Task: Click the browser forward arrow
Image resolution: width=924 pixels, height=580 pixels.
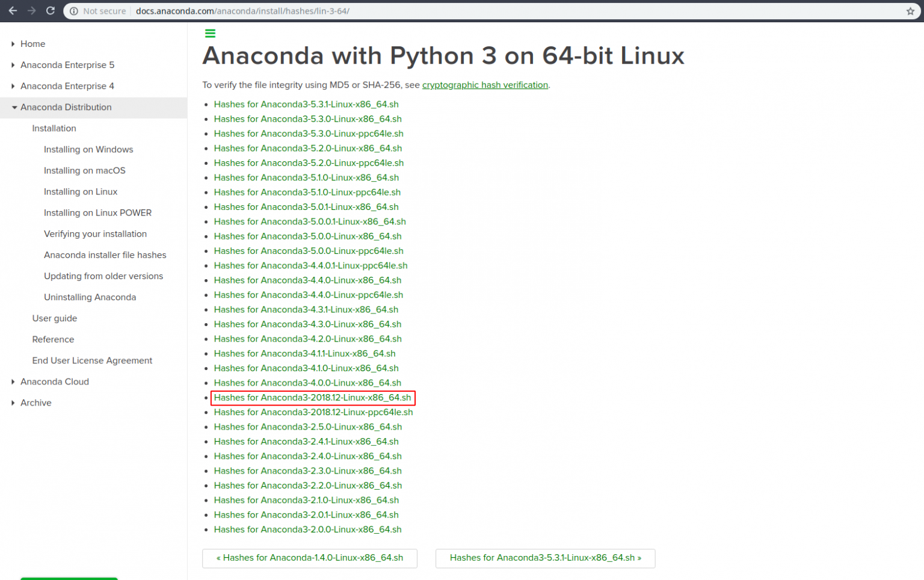Action: (x=31, y=10)
